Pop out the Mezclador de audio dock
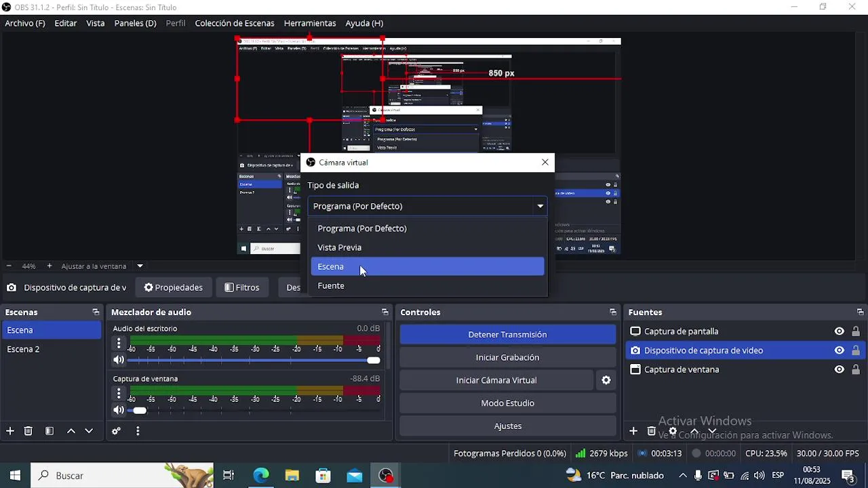This screenshot has width=868, height=488. pos(385,312)
